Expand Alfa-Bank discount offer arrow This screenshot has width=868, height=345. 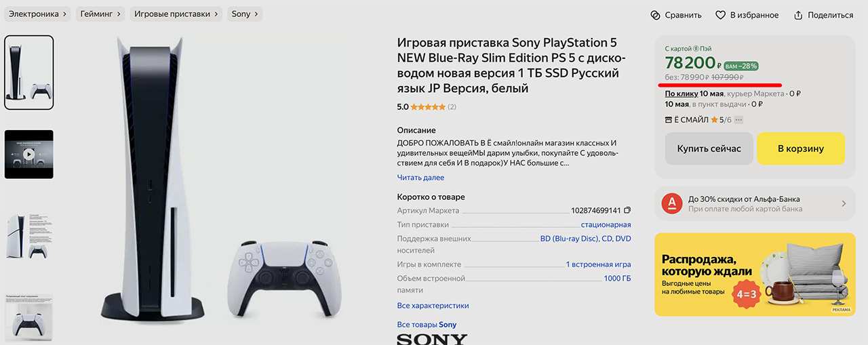844,203
